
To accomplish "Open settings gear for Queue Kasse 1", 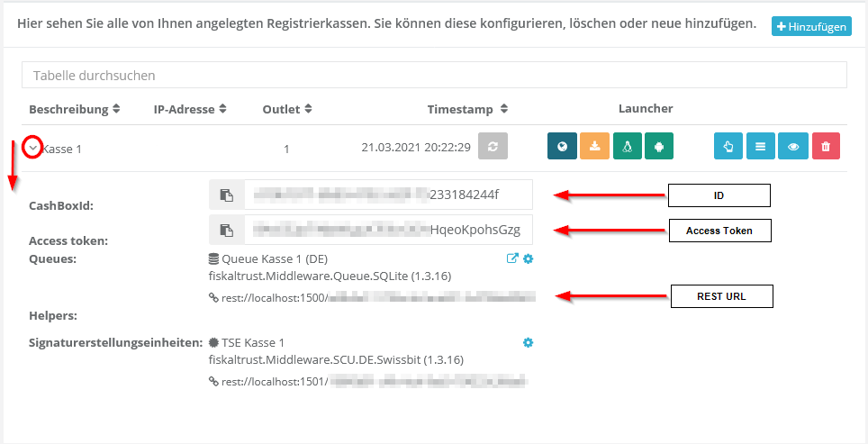I will pyautogui.click(x=529, y=258).
